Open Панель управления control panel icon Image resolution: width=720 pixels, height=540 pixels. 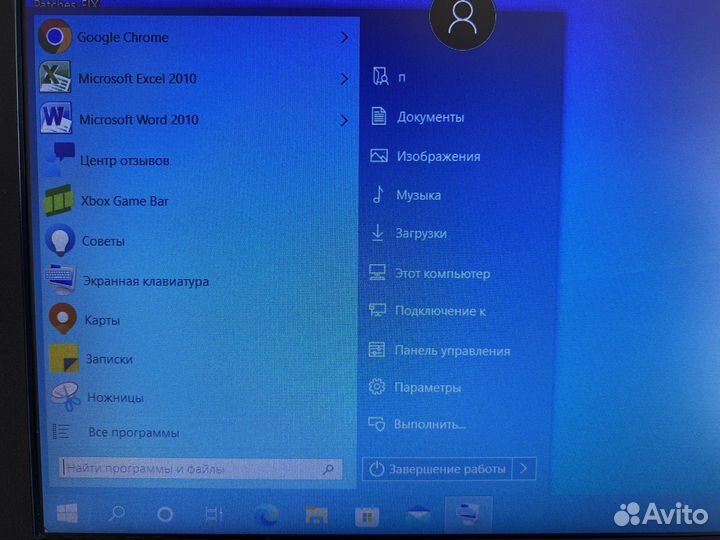[377, 350]
